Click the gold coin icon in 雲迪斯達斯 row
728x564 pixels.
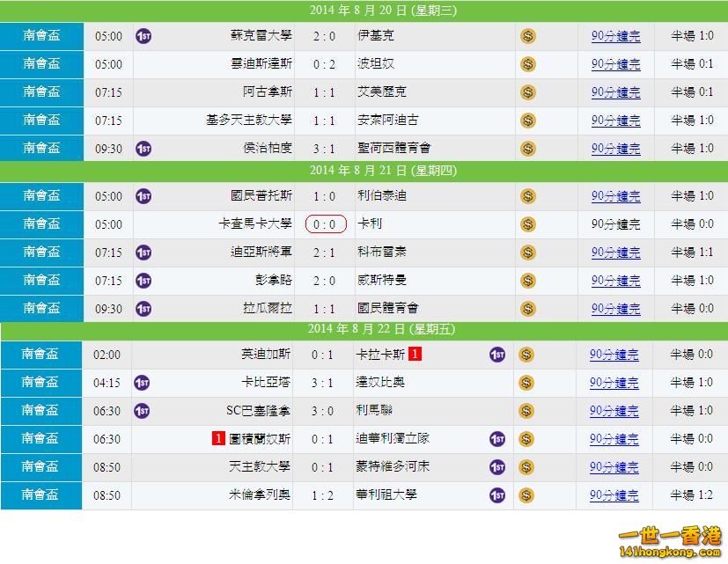pos(528,64)
